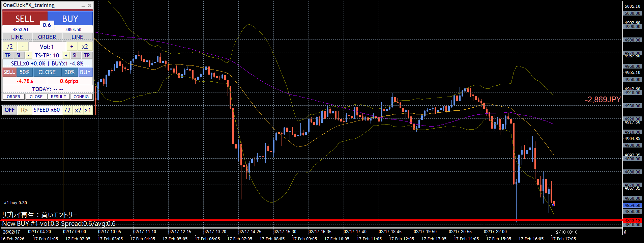Halve replay speed with /2 button
This screenshot has height=243, width=644.
[x=68, y=110]
